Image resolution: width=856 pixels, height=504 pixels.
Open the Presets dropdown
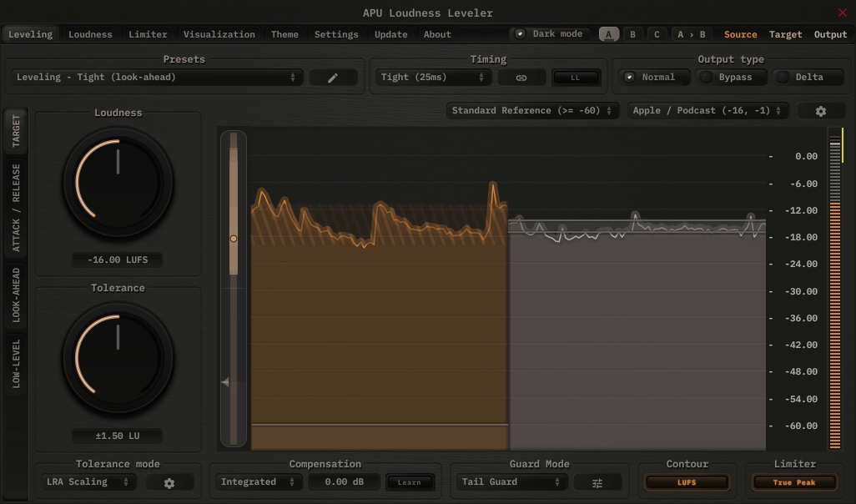[x=156, y=78]
